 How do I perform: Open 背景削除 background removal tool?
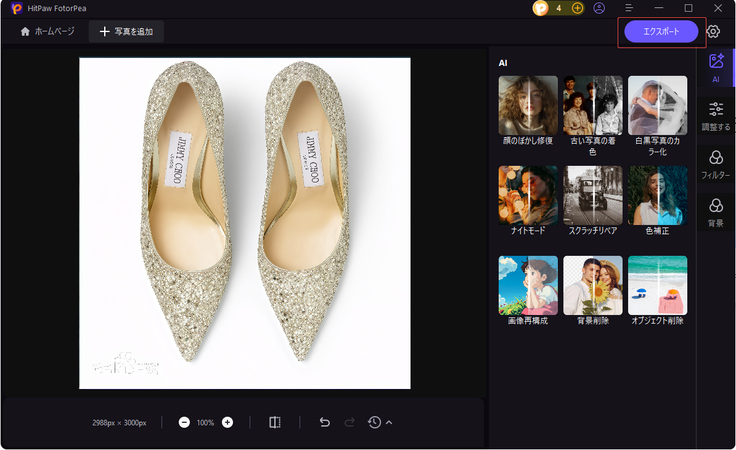click(593, 291)
